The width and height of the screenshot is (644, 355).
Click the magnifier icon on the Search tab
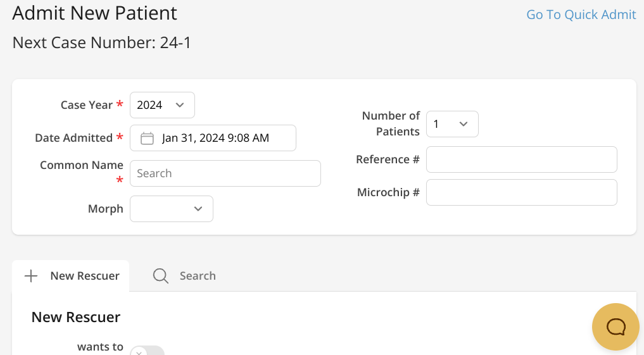pyautogui.click(x=161, y=276)
